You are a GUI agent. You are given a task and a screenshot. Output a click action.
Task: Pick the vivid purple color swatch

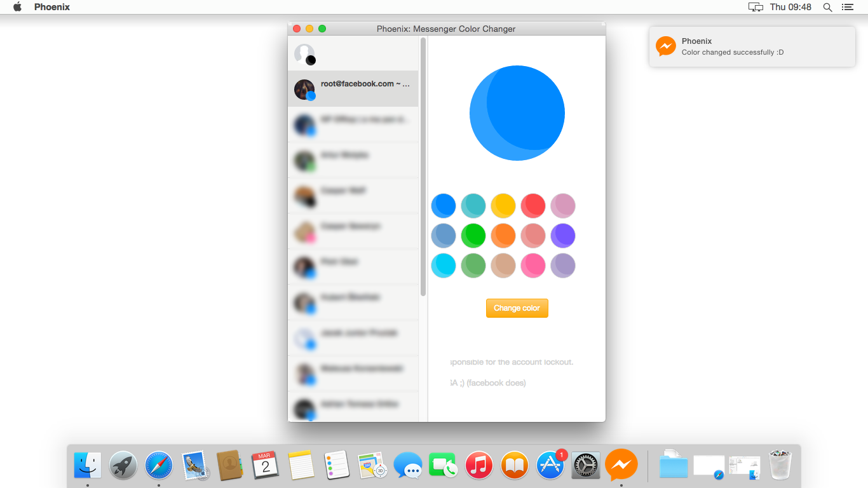pyautogui.click(x=563, y=236)
